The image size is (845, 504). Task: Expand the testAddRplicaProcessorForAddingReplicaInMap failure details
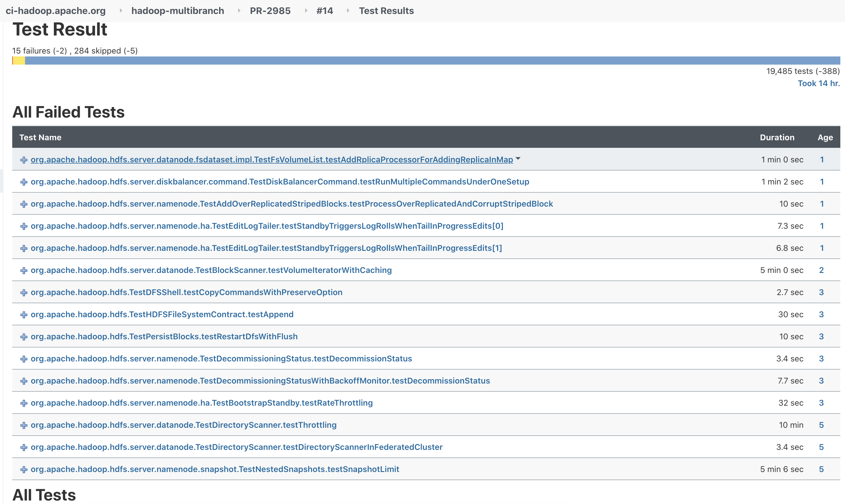point(24,160)
